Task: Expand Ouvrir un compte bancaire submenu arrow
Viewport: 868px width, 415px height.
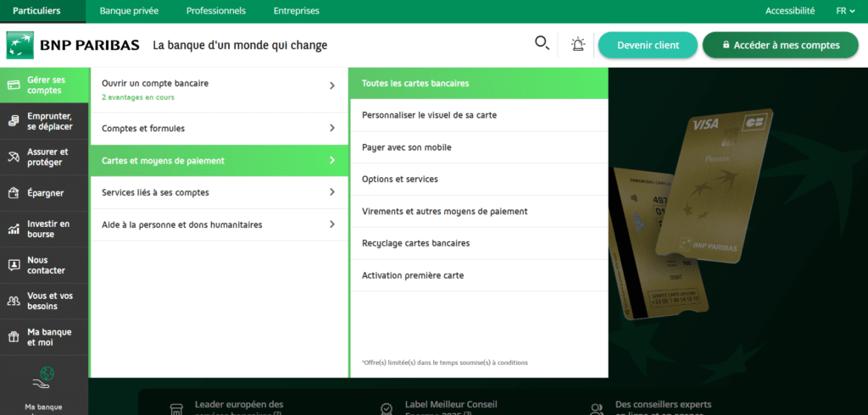Action: (x=332, y=86)
